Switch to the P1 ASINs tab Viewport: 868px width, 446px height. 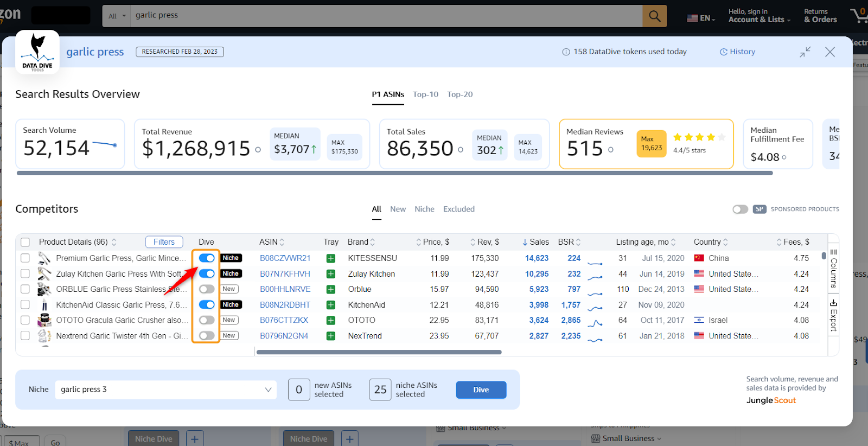388,94
